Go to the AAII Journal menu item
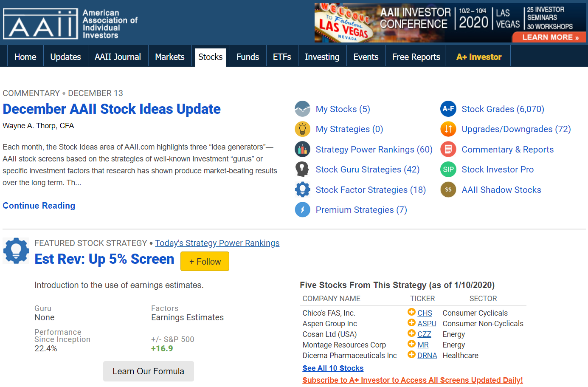The image size is (588, 387). (118, 57)
